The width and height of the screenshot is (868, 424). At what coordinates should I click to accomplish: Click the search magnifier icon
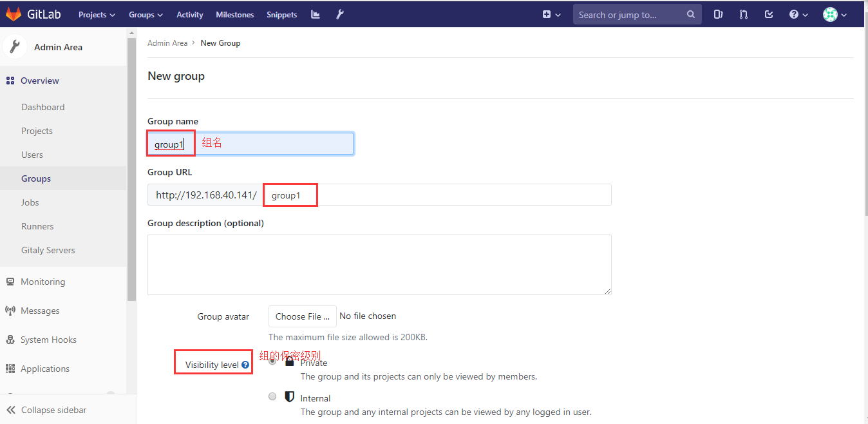pyautogui.click(x=691, y=14)
